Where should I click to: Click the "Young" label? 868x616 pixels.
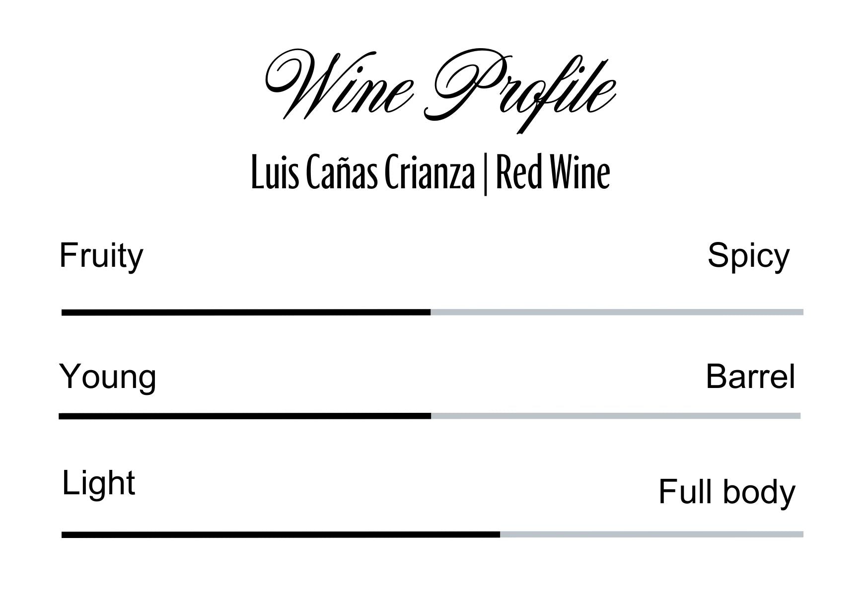[108, 377]
